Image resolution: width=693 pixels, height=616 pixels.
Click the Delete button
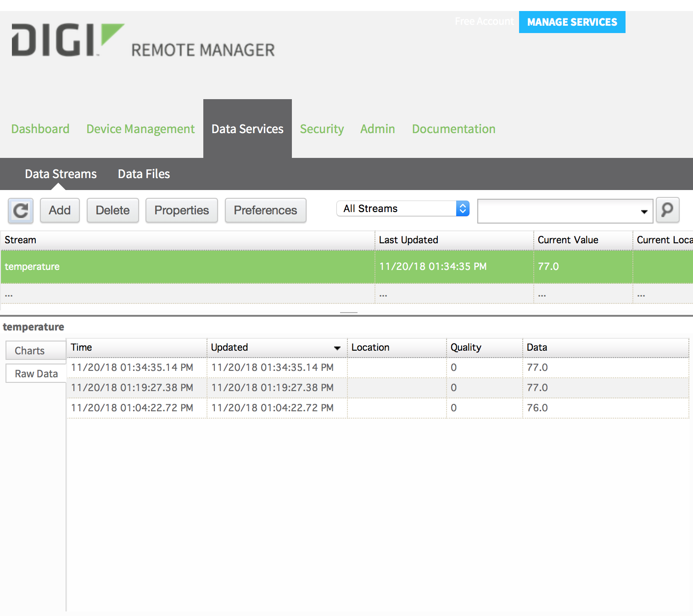[112, 210]
